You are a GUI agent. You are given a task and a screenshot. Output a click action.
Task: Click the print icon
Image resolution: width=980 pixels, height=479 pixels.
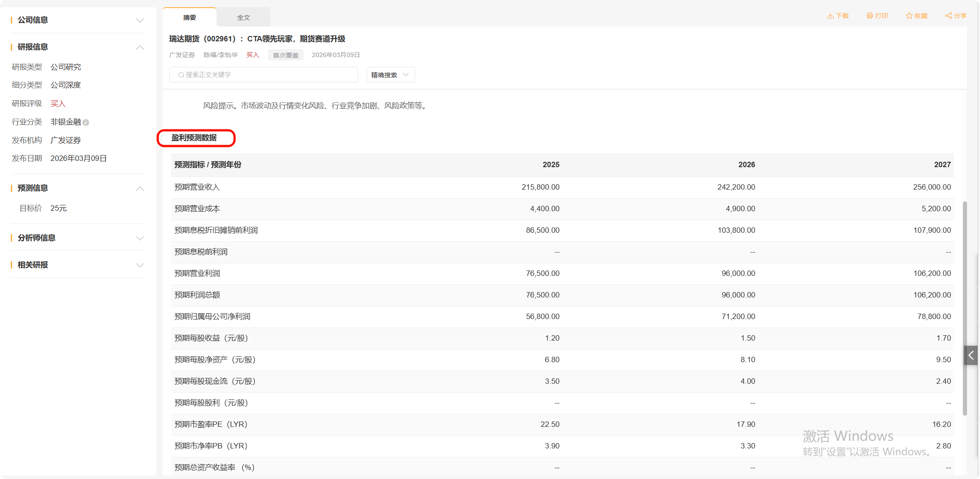tap(869, 16)
